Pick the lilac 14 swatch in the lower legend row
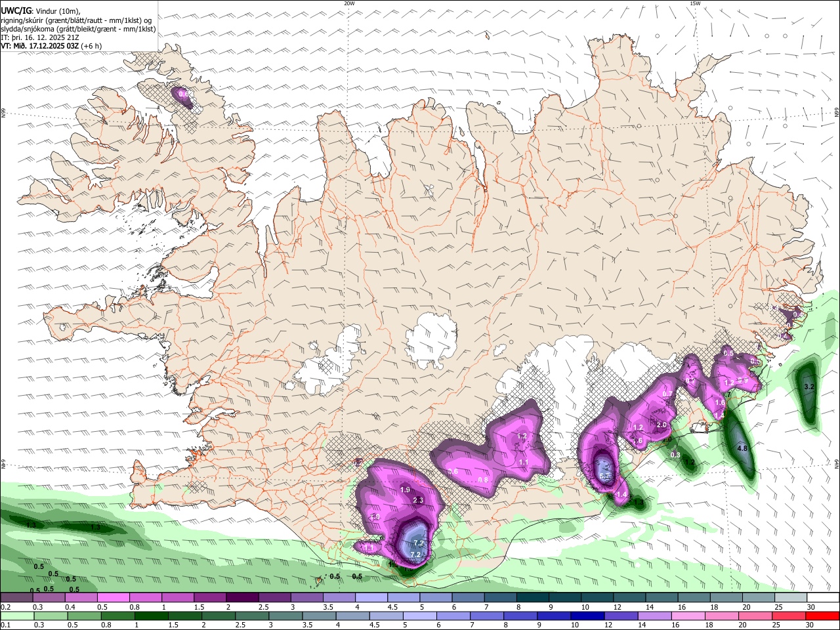840x630 pixels. [654, 616]
